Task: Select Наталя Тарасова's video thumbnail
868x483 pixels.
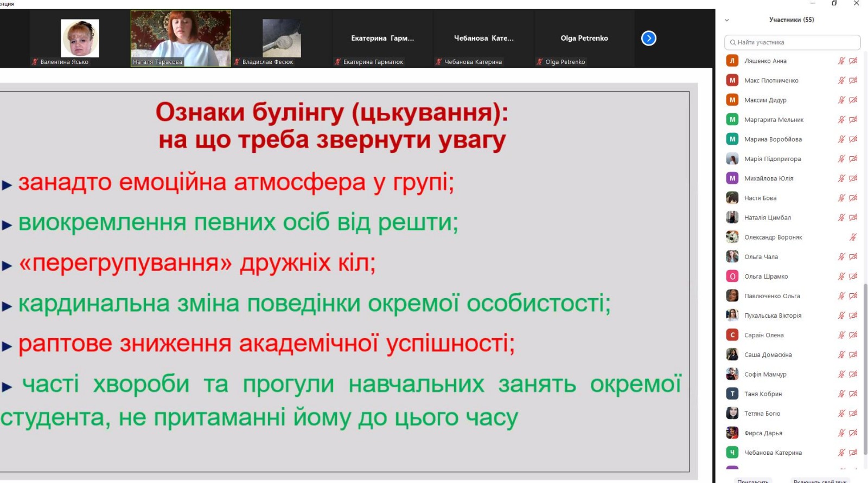Action: (181, 38)
